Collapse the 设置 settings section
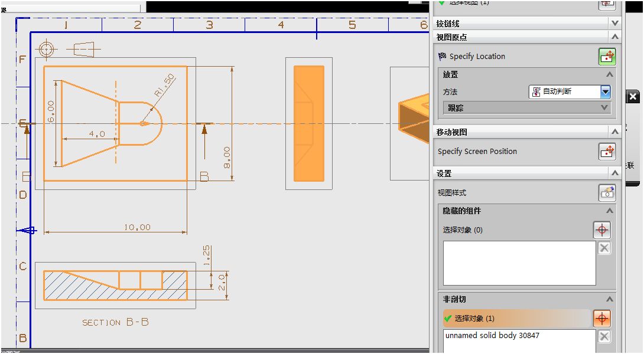The height and width of the screenshot is (354, 644). tap(615, 173)
